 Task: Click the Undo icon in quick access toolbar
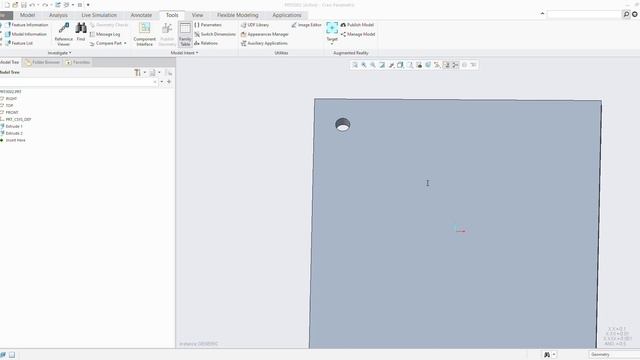[x=32, y=5]
